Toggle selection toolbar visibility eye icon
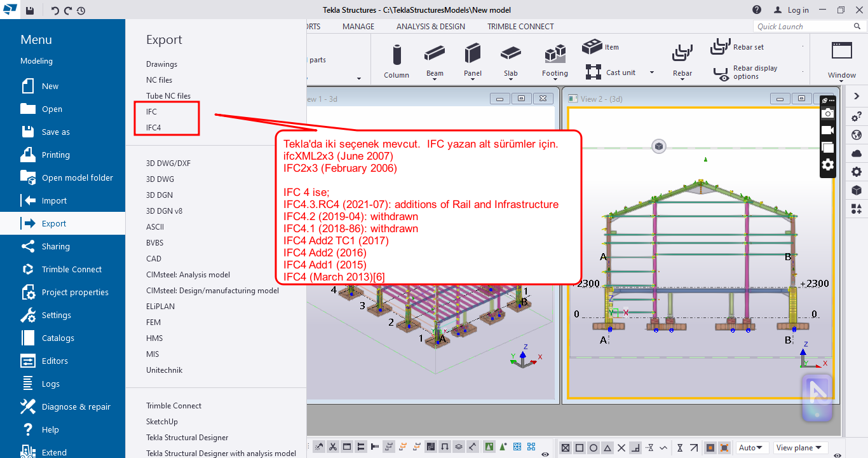 [x=545, y=454]
